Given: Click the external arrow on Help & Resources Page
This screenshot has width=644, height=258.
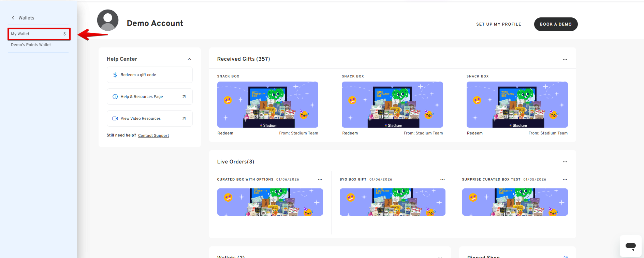Looking at the screenshot, I should (x=184, y=97).
